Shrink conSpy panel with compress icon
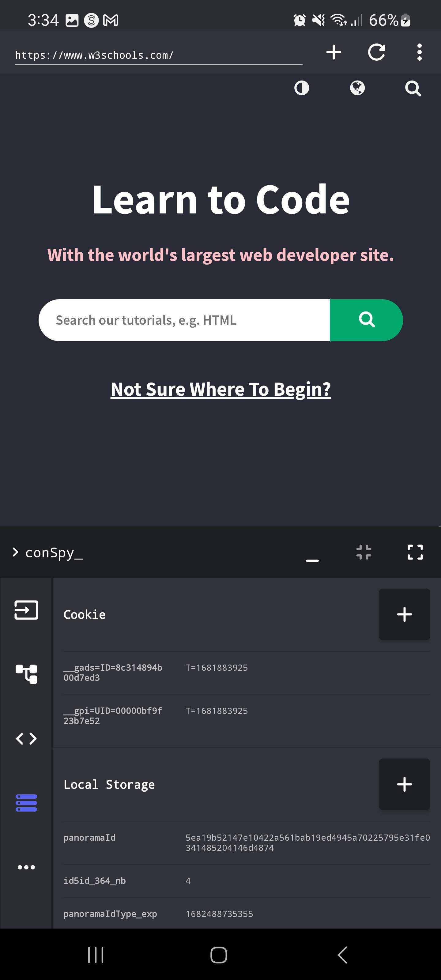 point(364,552)
